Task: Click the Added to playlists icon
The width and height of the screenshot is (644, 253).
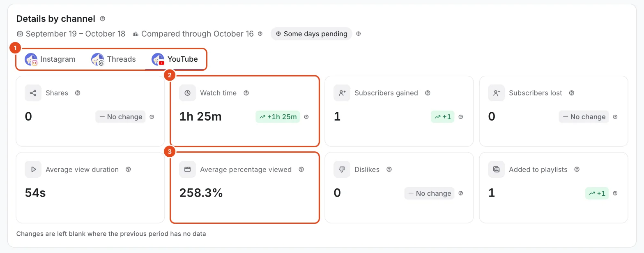Action: (x=496, y=169)
